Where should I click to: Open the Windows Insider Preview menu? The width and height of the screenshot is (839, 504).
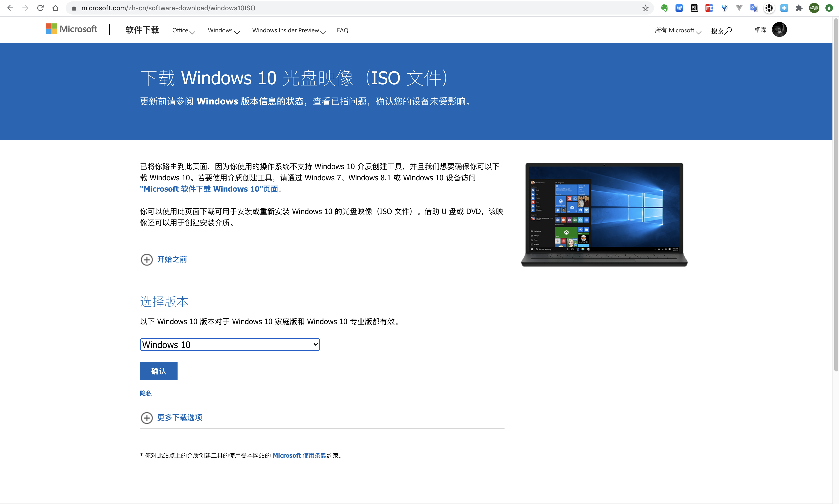[x=289, y=30]
